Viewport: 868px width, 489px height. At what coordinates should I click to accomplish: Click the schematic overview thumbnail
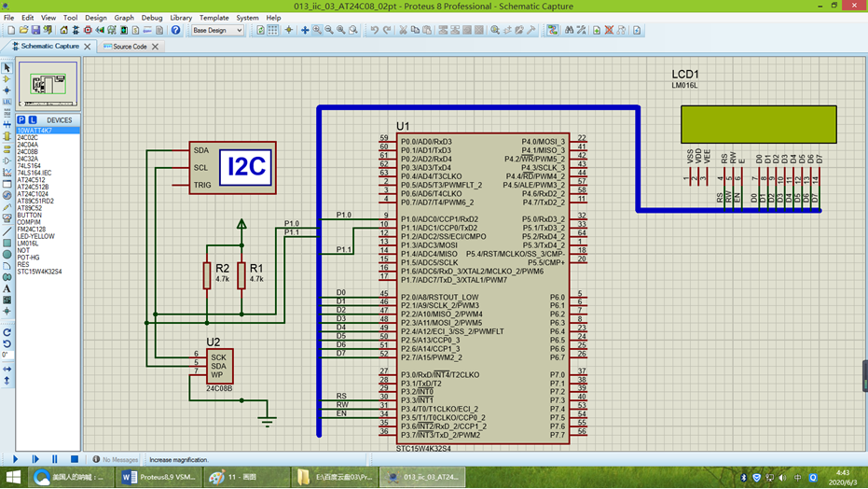coord(48,84)
